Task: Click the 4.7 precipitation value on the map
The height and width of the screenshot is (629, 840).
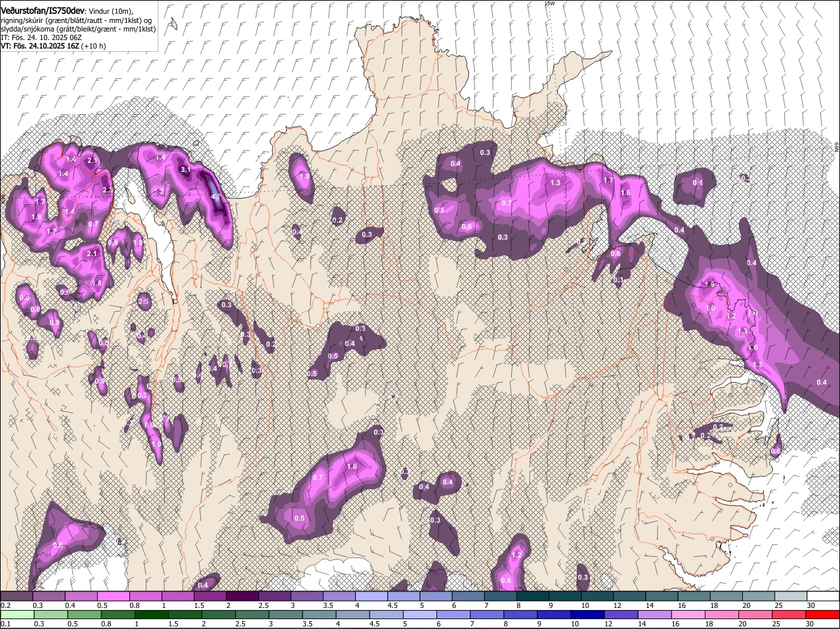Action: coord(216,196)
